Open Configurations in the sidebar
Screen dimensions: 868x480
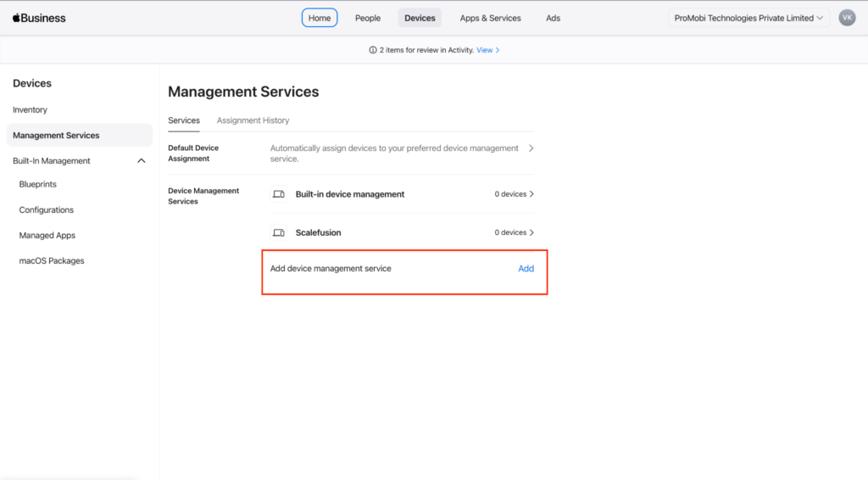[x=46, y=209]
